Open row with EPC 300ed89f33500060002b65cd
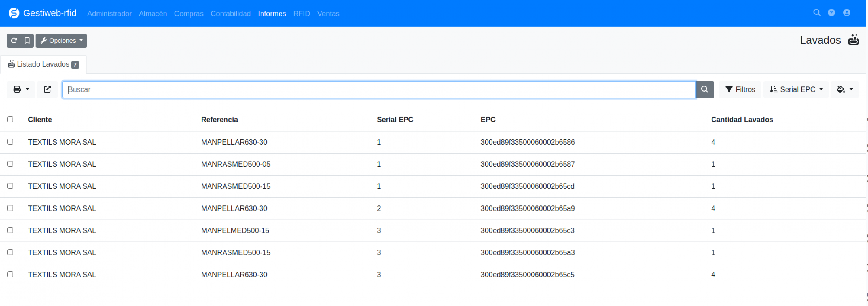Screen dimensions: 868x306 coord(433,186)
